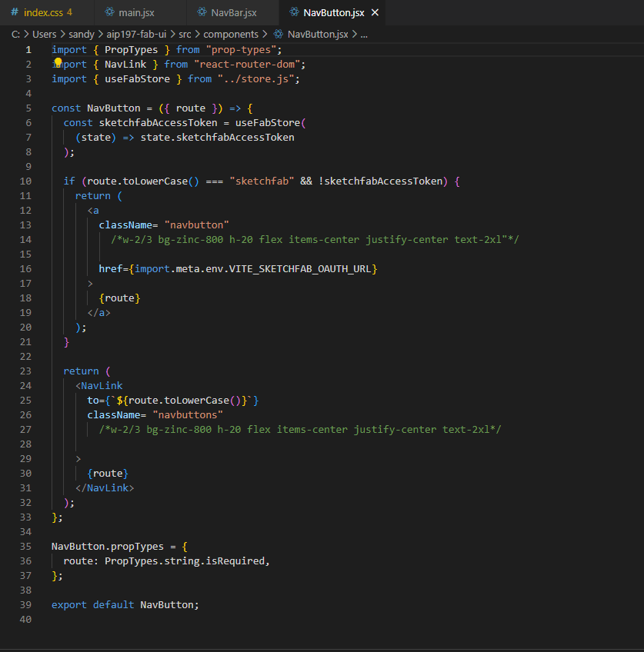Close the NavButton.jsx editor tab
The width and height of the screenshot is (644, 652).
(375, 12)
